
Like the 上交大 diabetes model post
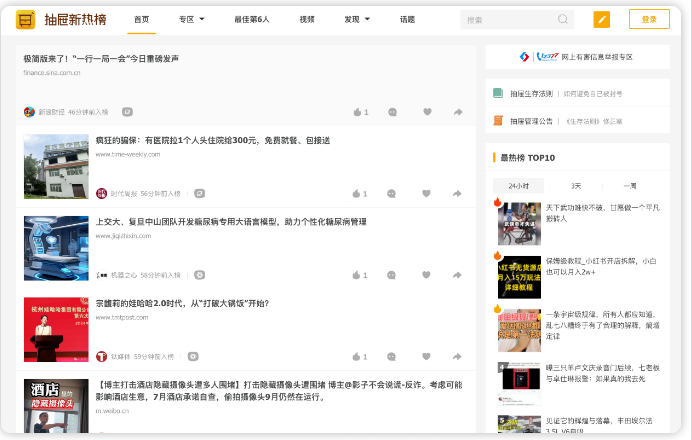point(360,275)
